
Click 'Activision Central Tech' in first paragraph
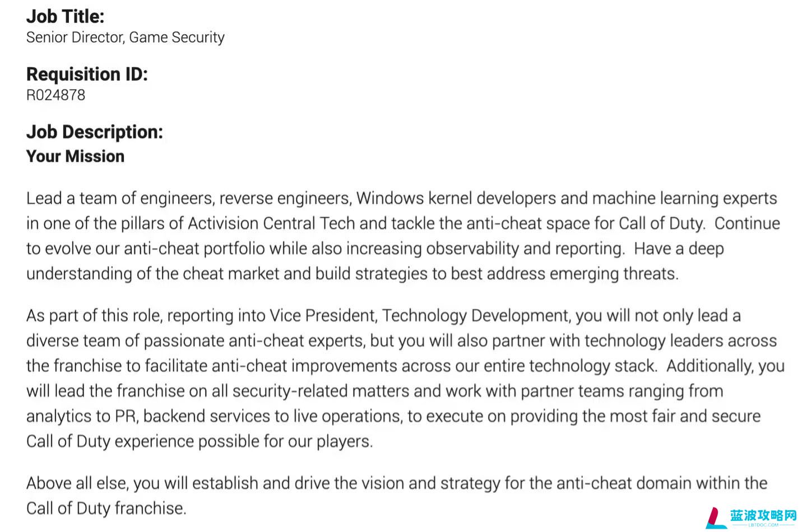pos(271,223)
